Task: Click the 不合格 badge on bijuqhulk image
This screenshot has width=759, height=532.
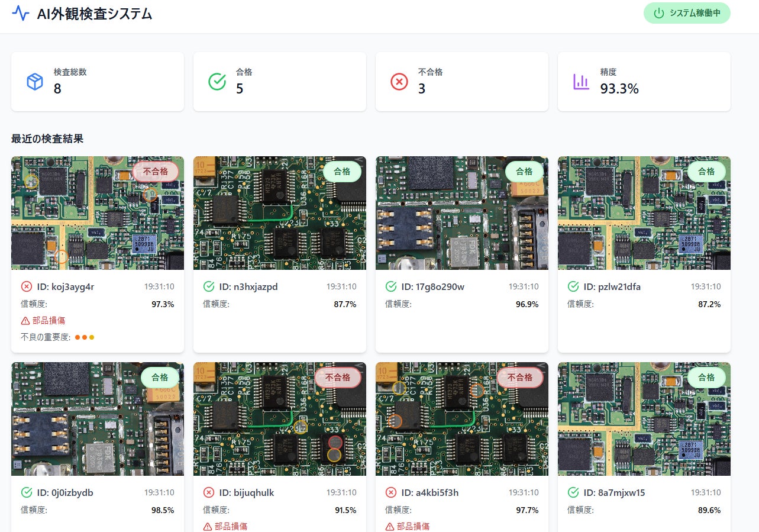Action: click(338, 378)
